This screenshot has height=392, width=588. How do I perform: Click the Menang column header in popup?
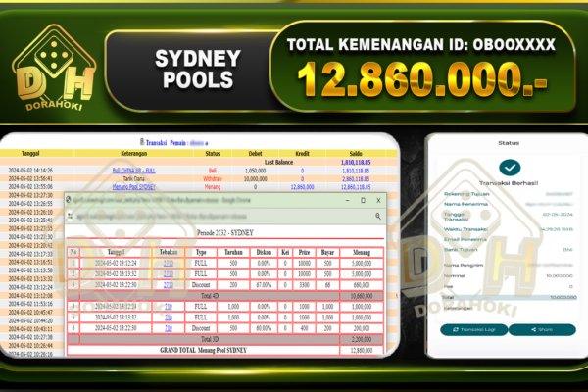[x=362, y=252]
